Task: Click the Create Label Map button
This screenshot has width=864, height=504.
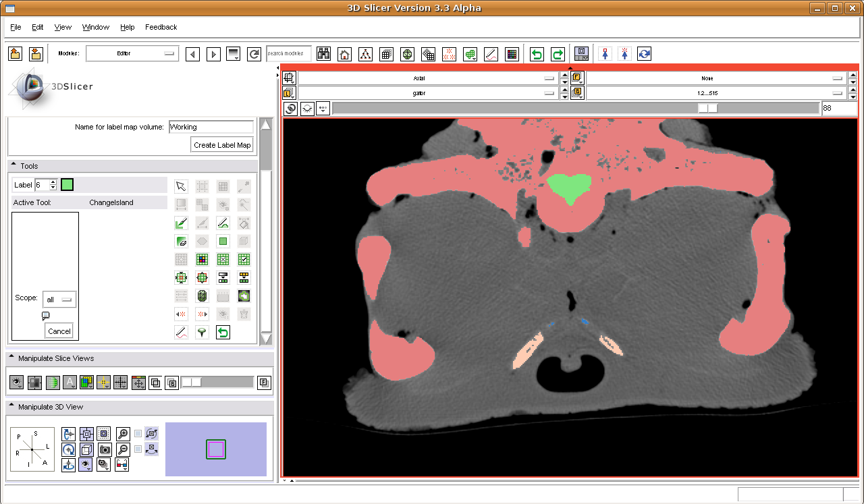Action: coord(222,145)
